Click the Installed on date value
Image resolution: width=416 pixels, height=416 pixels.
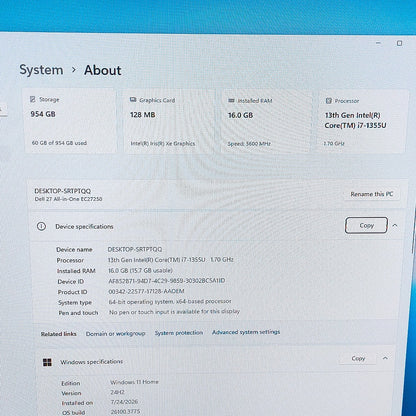coord(124,402)
